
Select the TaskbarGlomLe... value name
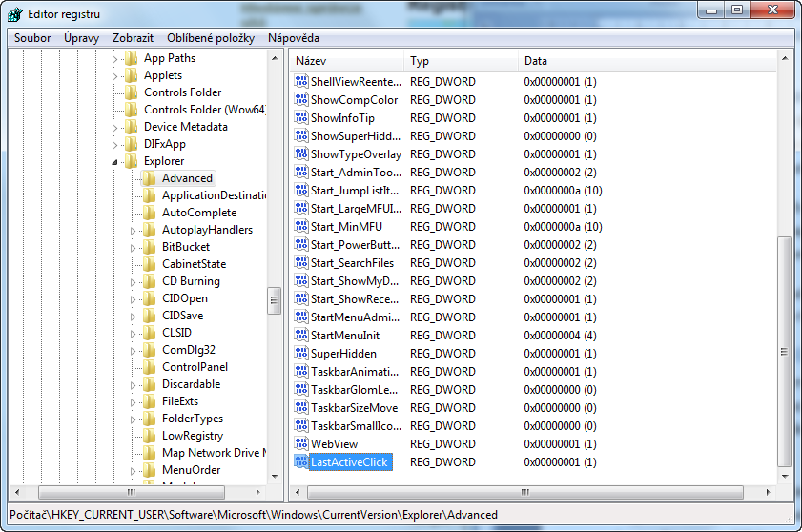point(354,390)
